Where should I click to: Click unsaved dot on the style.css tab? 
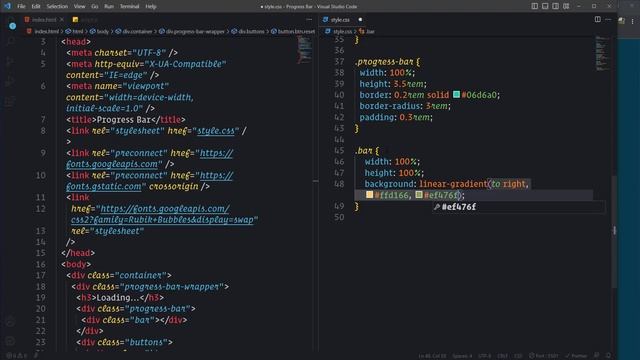click(x=360, y=20)
